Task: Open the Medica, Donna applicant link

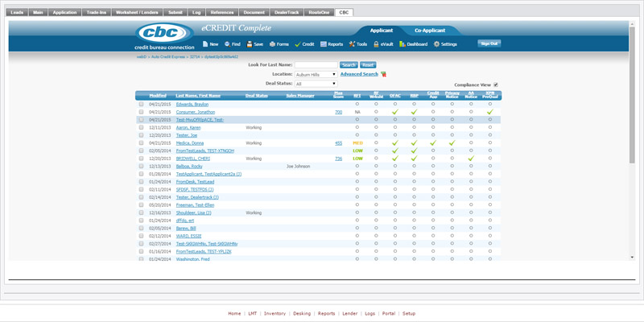Action: [x=190, y=143]
